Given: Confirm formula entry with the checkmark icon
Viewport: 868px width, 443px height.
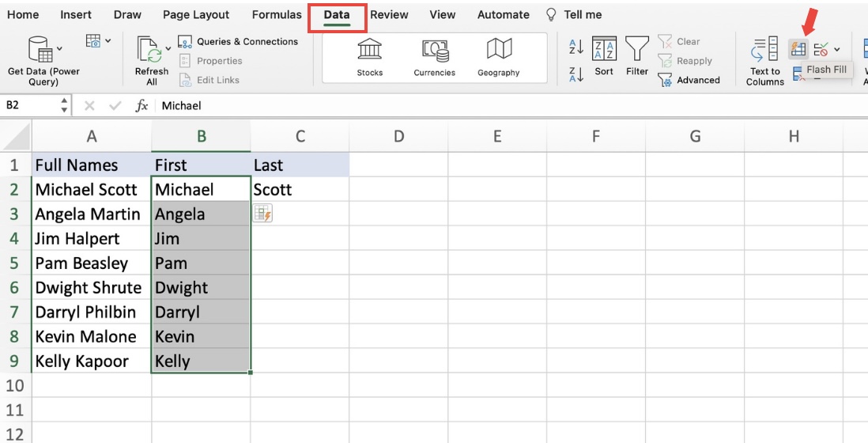Looking at the screenshot, I should 115,105.
